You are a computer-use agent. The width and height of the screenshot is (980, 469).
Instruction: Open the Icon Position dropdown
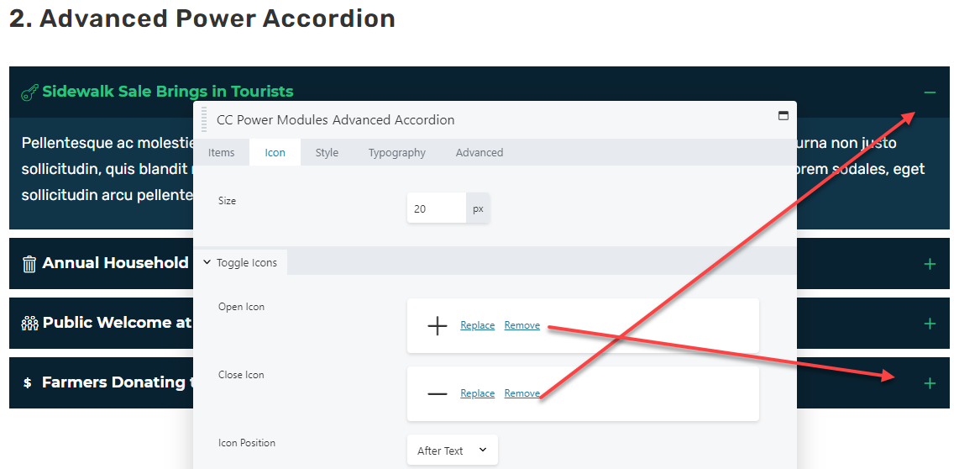(x=453, y=451)
